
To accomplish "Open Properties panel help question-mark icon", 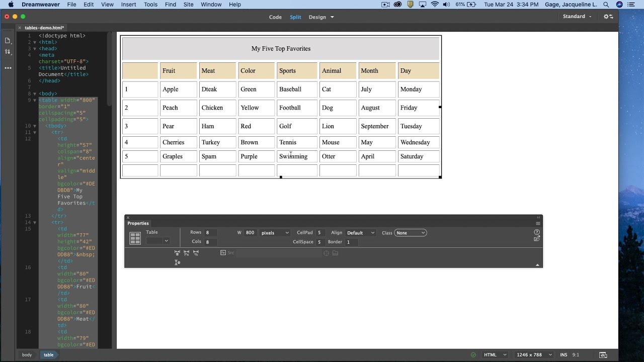I will 537,232.
